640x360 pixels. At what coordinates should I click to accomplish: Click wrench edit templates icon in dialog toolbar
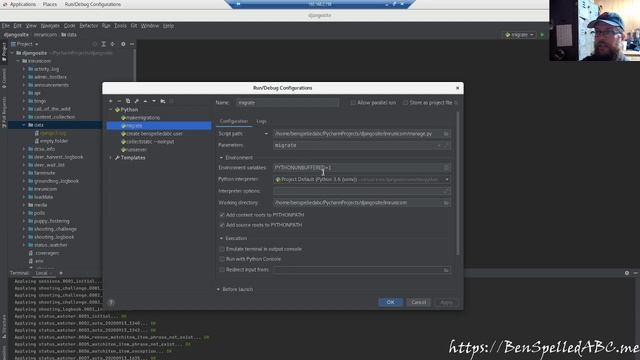[x=137, y=101]
